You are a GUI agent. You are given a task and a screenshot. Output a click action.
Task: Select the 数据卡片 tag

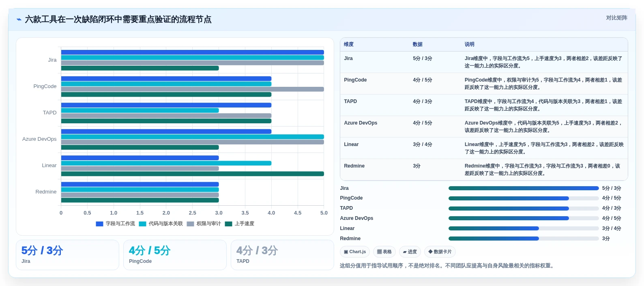440,252
